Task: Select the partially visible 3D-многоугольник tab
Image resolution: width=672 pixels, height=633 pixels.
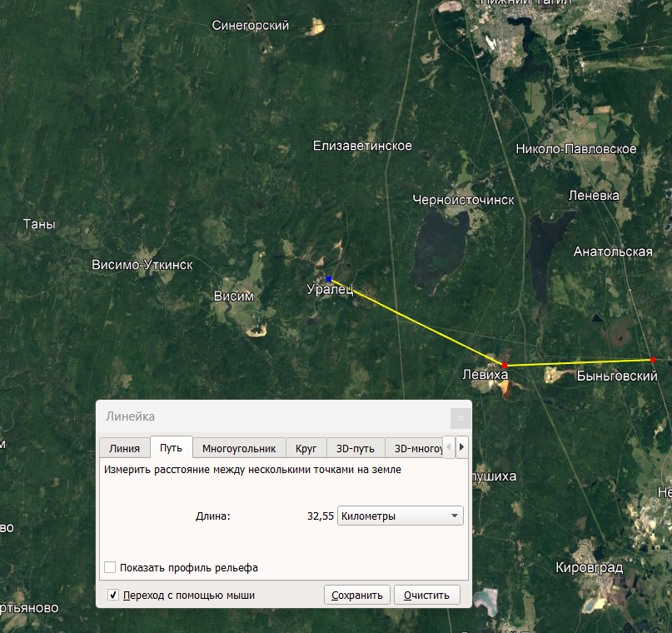Action: pos(414,448)
